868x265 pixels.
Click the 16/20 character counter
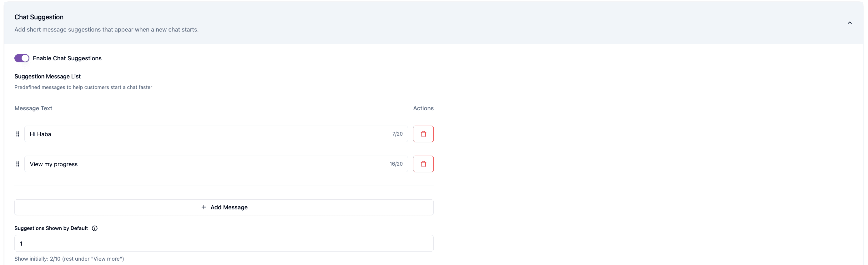(x=396, y=164)
